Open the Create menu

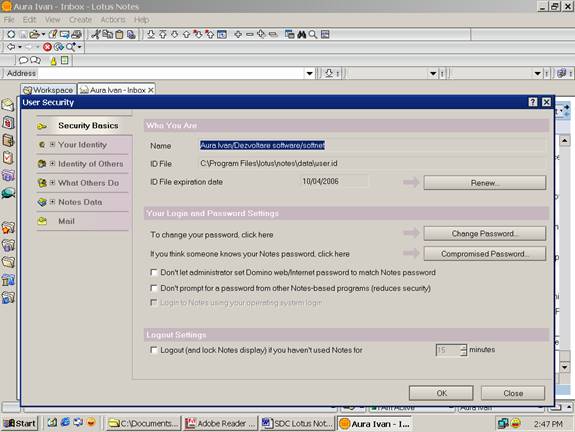80,19
